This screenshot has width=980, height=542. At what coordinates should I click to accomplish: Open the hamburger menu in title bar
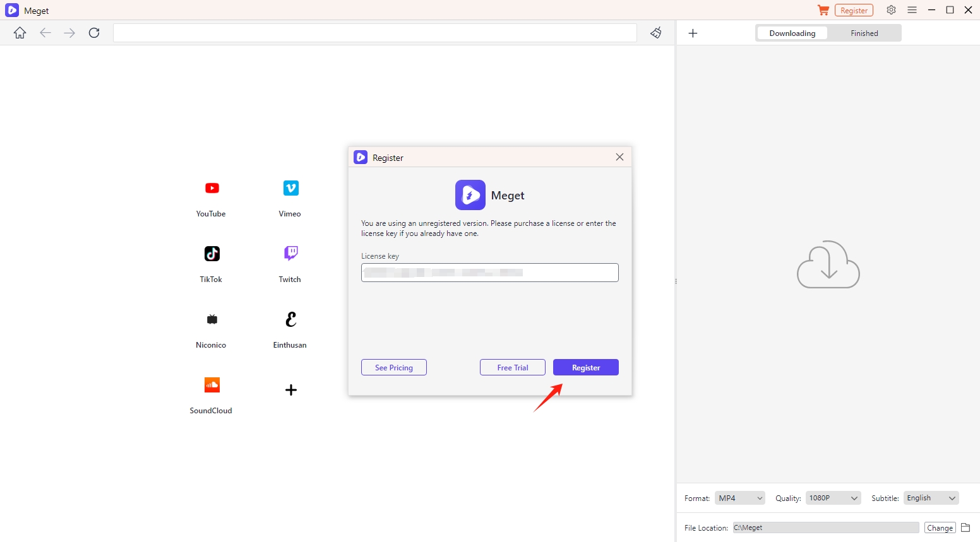(x=912, y=10)
